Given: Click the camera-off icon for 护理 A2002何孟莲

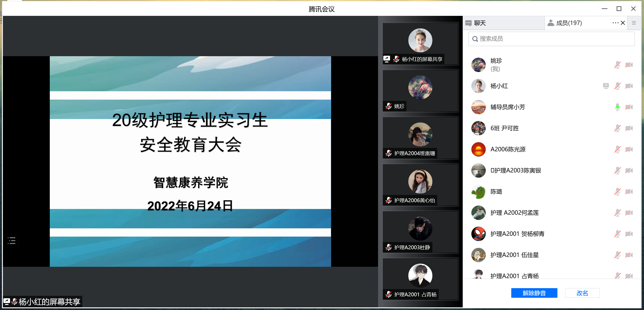Looking at the screenshot, I should coord(629,213).
